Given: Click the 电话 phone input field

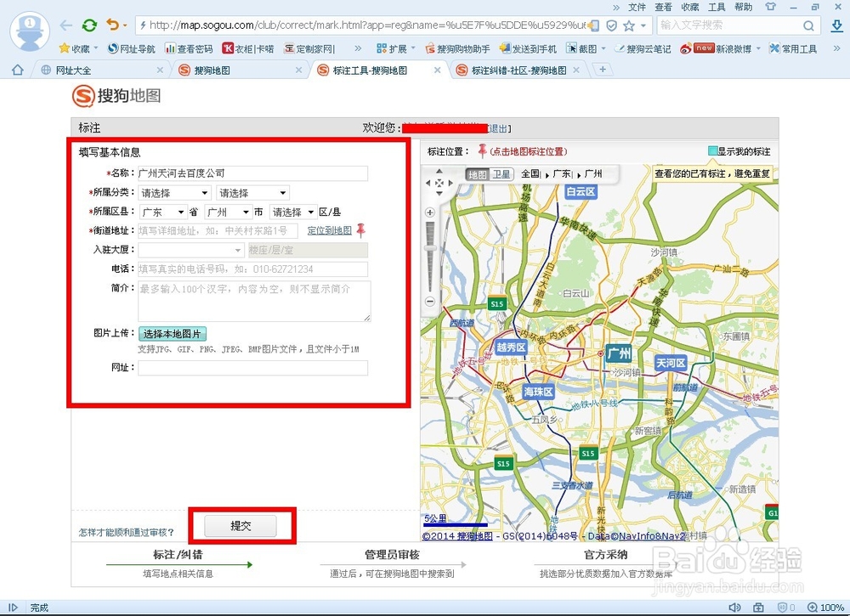Looking at the screenshot, I should click(x=252, y=269).
